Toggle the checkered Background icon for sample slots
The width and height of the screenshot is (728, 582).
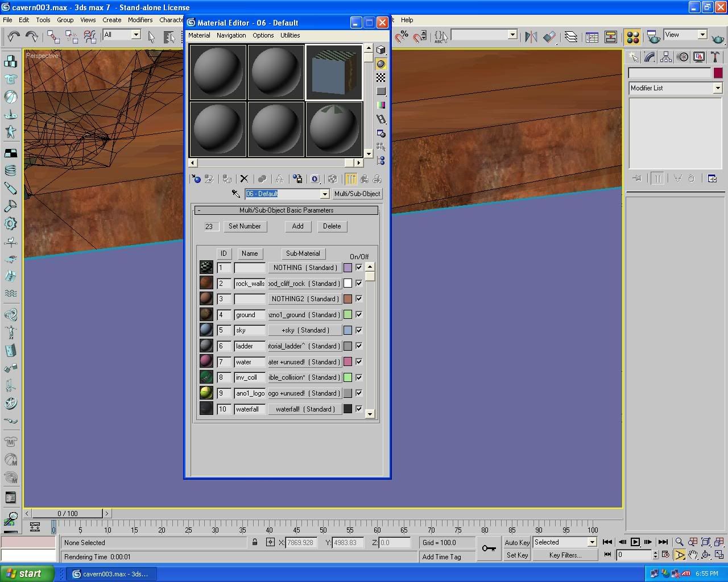(381, 77)
